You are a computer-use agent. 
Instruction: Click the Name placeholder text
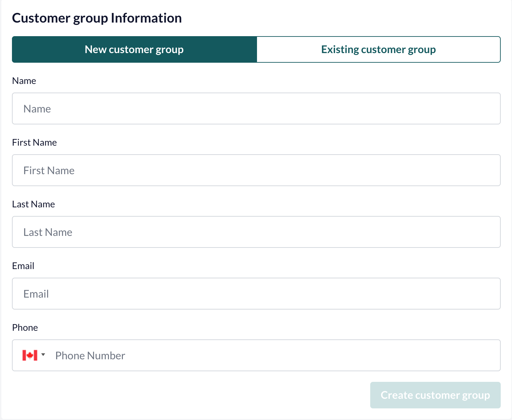[x=37, y=109]
